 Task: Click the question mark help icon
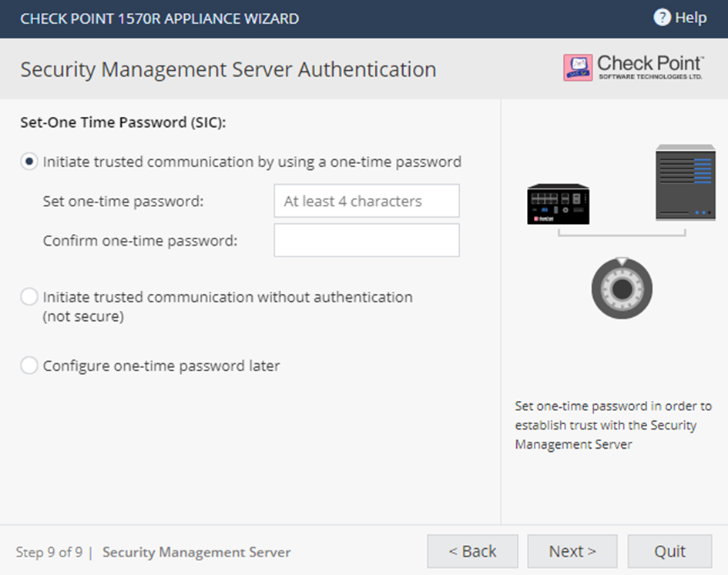pos(663,18)
